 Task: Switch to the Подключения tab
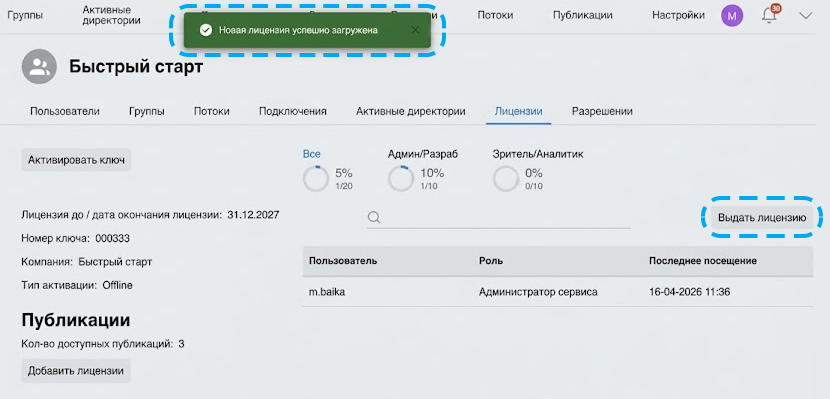pos(292,111)
